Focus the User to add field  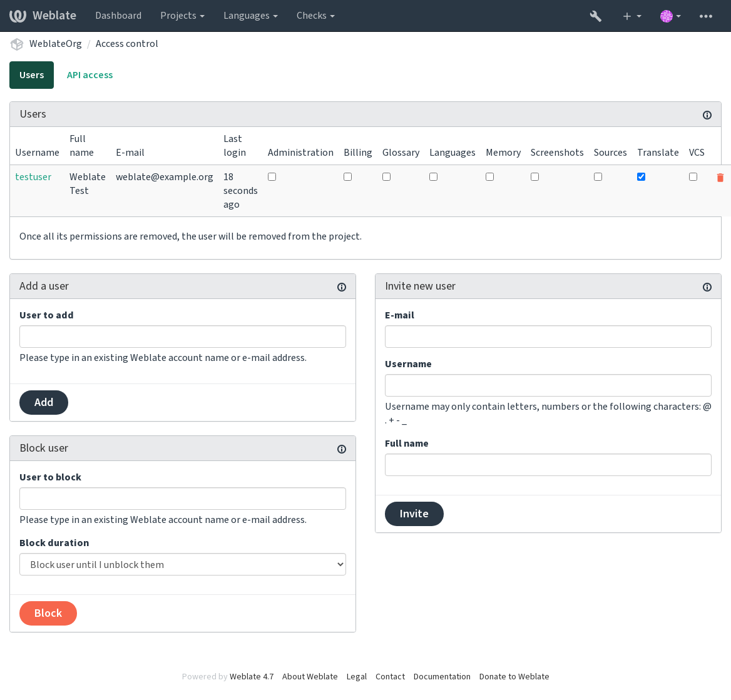point(183,337)
